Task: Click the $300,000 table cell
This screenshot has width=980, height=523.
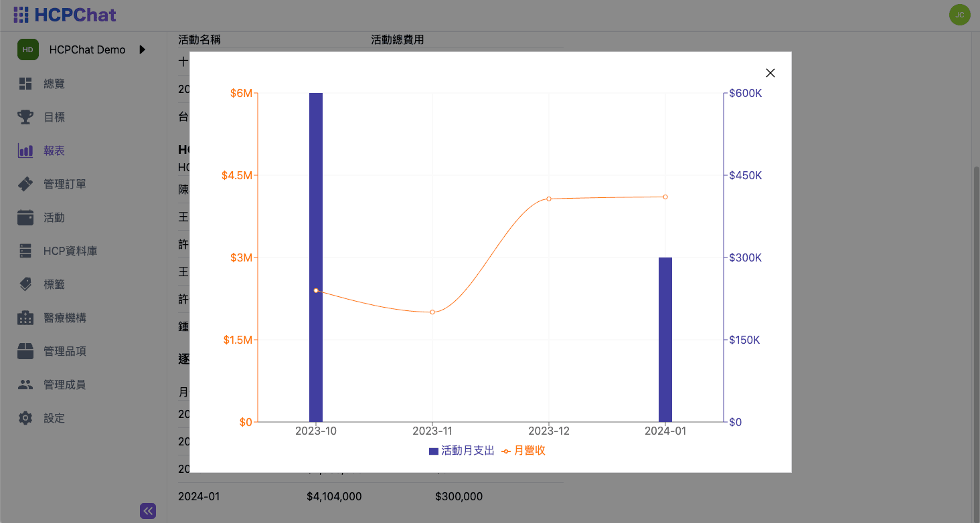Action: pos(459,496)
